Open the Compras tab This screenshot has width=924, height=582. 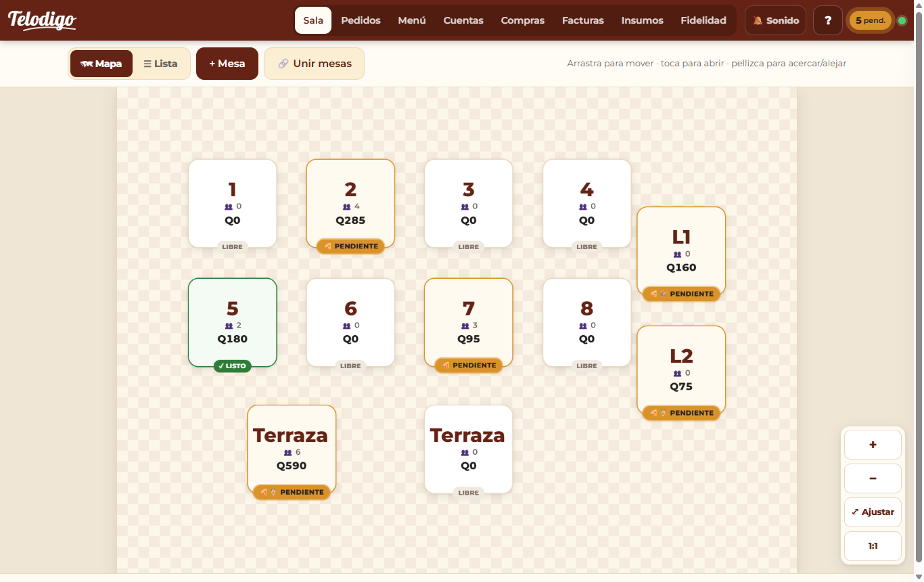point(523,20)
